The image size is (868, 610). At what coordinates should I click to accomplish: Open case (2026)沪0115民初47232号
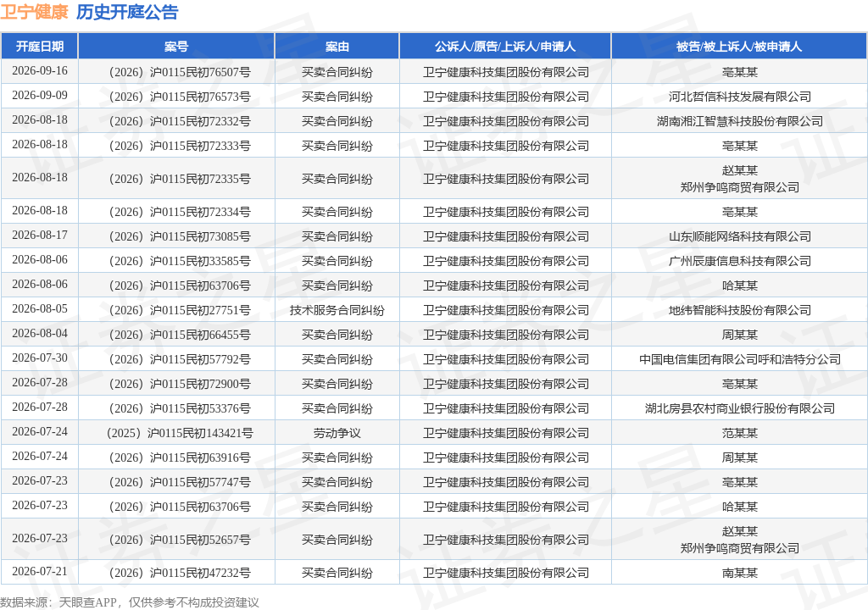tap(180, 573)
